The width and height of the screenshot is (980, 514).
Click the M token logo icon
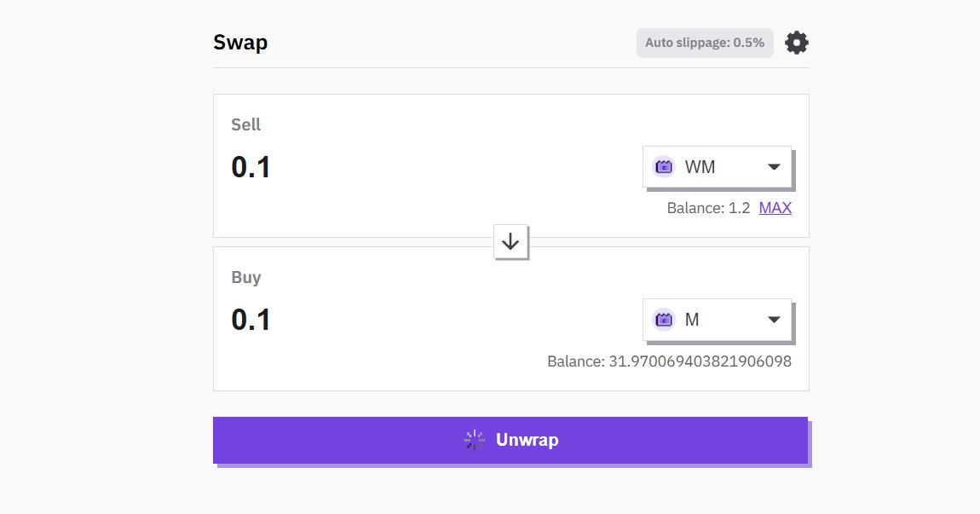(664, 320)
